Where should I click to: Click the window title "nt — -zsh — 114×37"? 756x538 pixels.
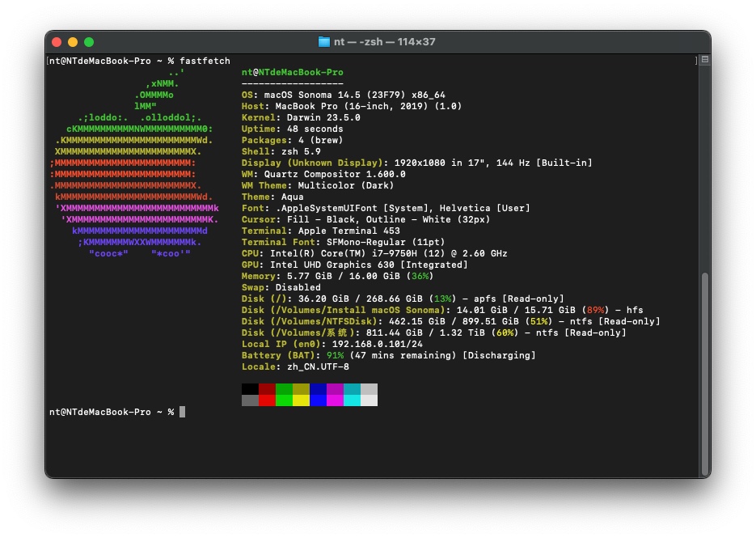pos(386,42)
